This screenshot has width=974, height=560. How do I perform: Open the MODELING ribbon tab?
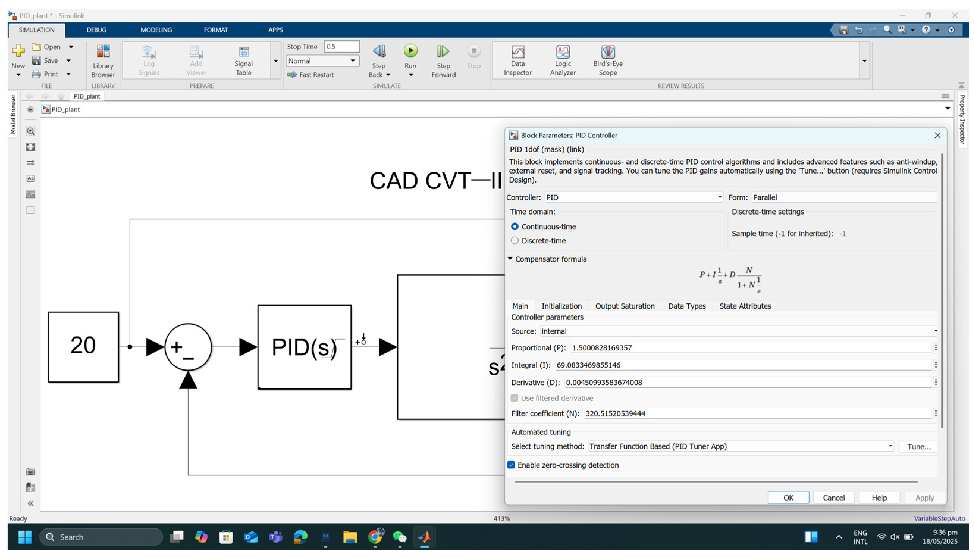pyautogui.click(x=156, y=30)
